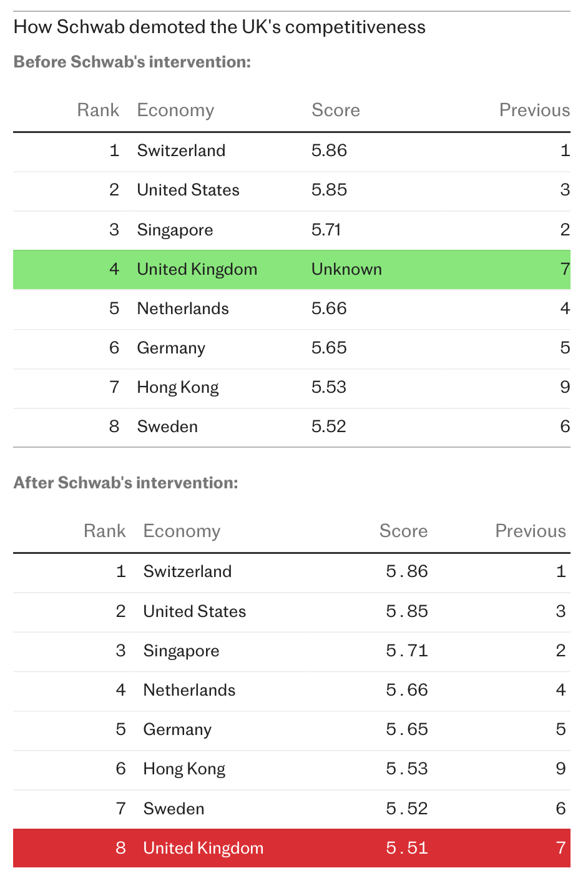Click the Before Schwab's intervention heading
The width and height of the screenshot is (588, 888).
pos(132,62)
